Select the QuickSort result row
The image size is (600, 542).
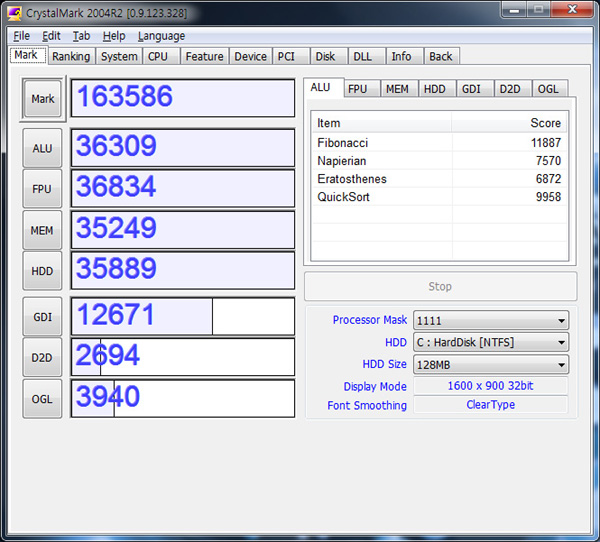pyautogui.click(x=439, y=197)
